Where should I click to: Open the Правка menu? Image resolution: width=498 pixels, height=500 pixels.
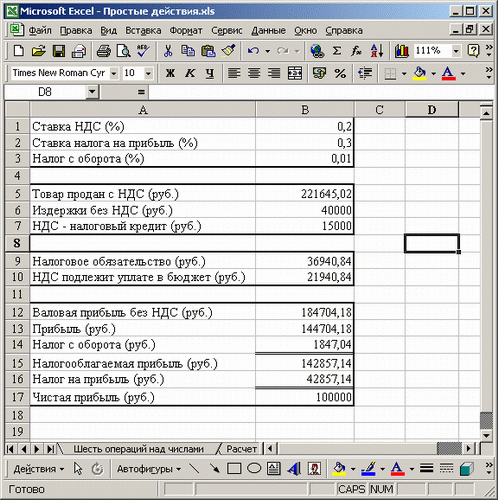(76, 30)
